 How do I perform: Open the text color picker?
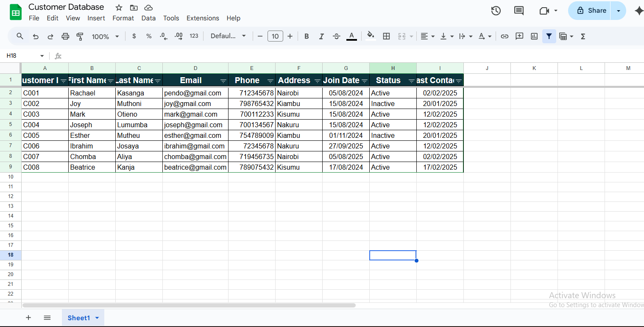351,36
